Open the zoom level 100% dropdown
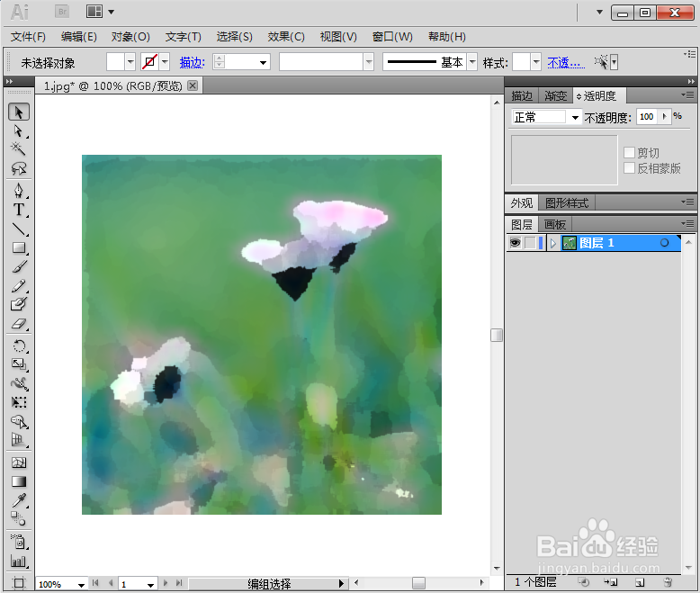 tap(81, 585)
